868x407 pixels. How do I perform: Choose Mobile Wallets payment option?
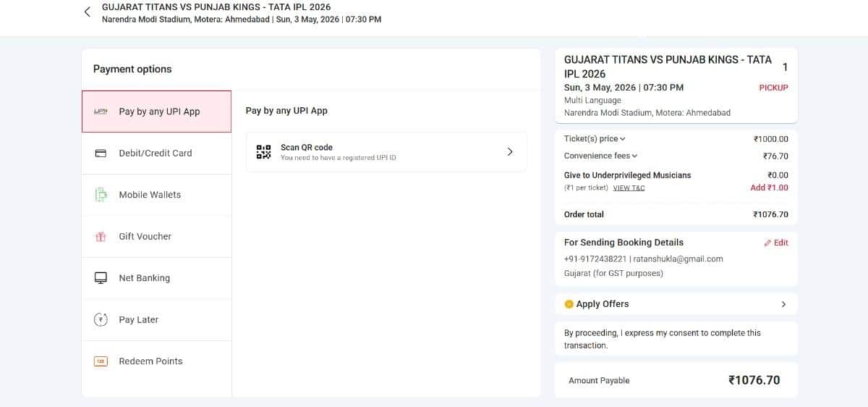(156, 195)
